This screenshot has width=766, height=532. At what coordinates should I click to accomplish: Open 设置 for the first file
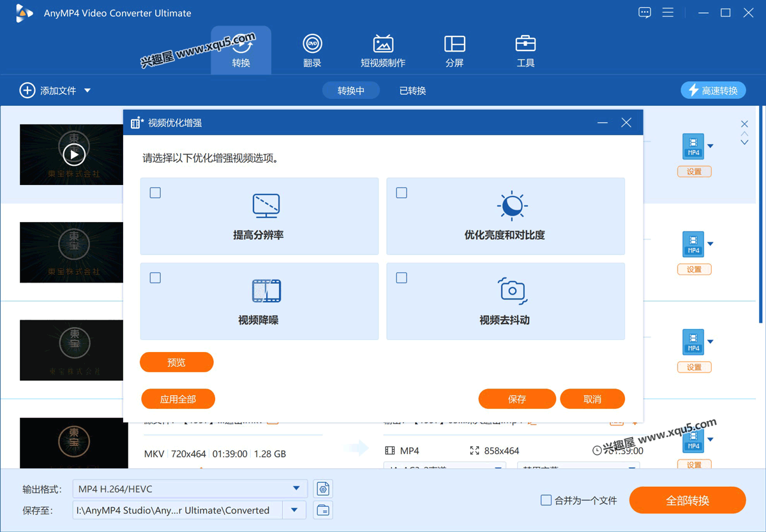694,172
